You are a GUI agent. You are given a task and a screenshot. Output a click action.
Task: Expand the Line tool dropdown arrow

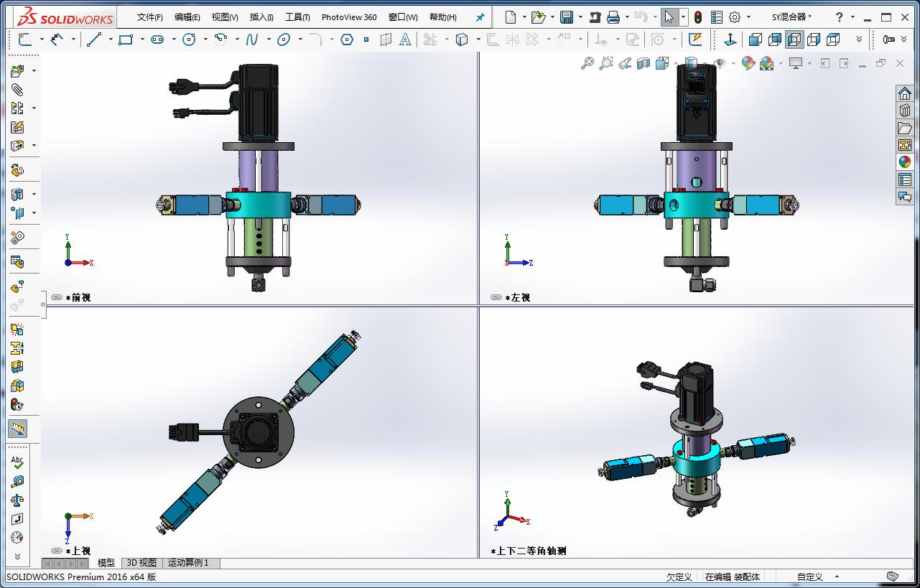pos(111,39)
